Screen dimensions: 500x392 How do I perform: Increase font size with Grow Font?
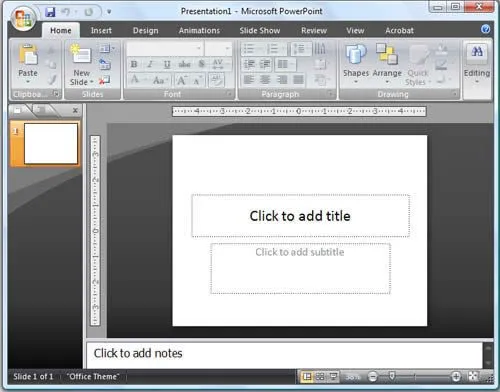click(x=182, y=80)
